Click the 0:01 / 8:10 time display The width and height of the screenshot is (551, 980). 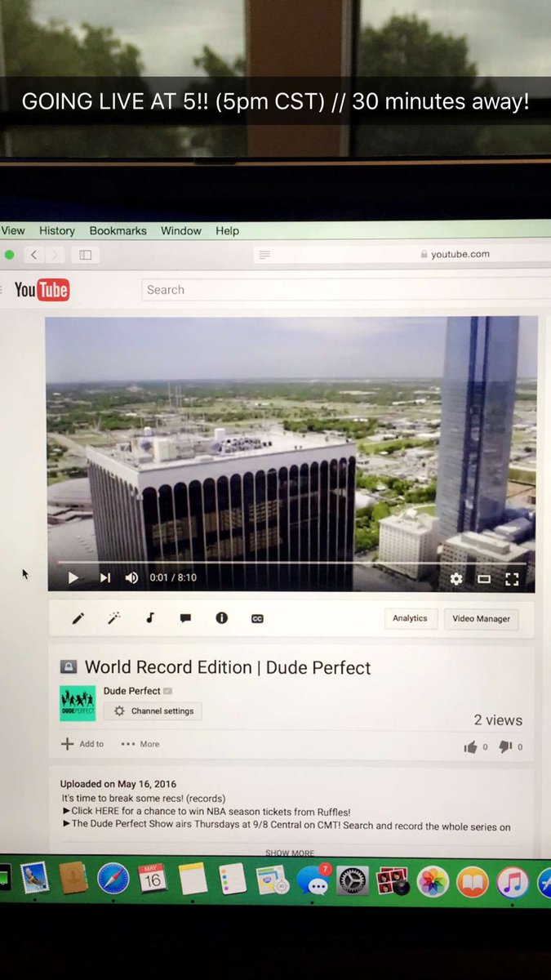click(x=173, y=578)
